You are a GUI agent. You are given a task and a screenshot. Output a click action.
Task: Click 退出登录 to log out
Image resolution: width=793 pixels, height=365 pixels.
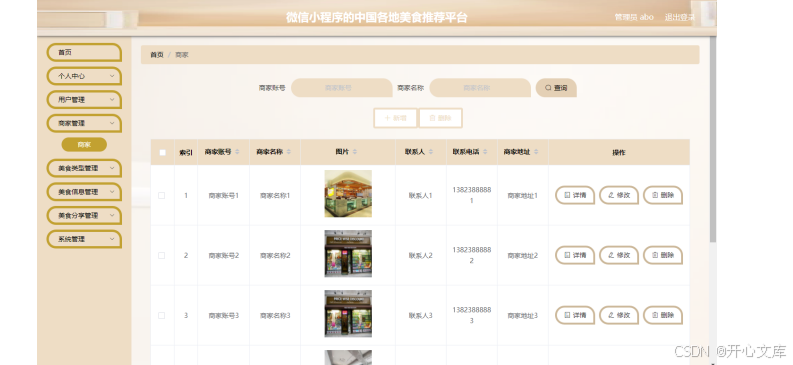(680, 17)
